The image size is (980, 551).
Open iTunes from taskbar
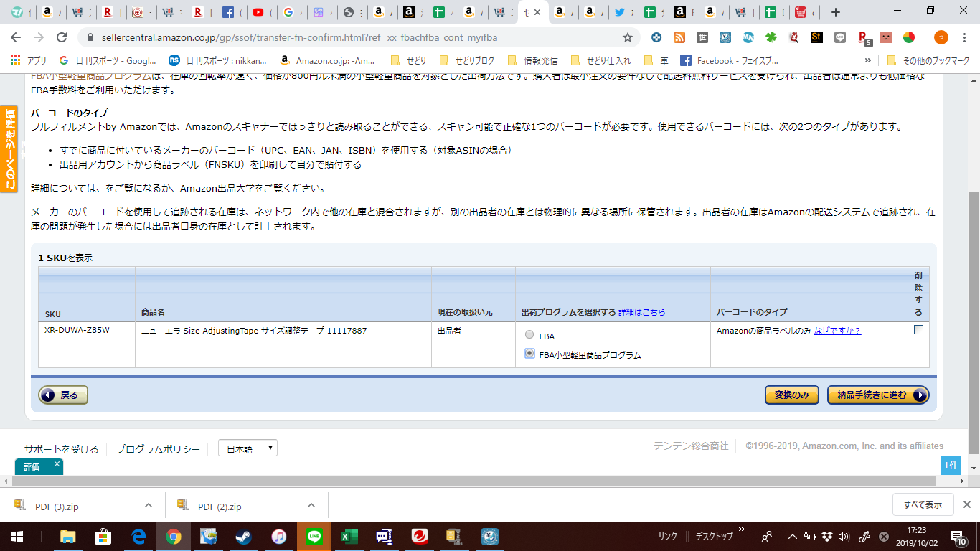click(x=279, y=536)
